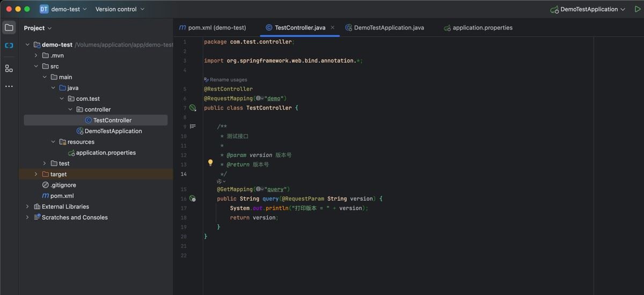Toggle the doc comment rendering on line 9
Viewport: 644px width, 295px height.
point(193,127)
